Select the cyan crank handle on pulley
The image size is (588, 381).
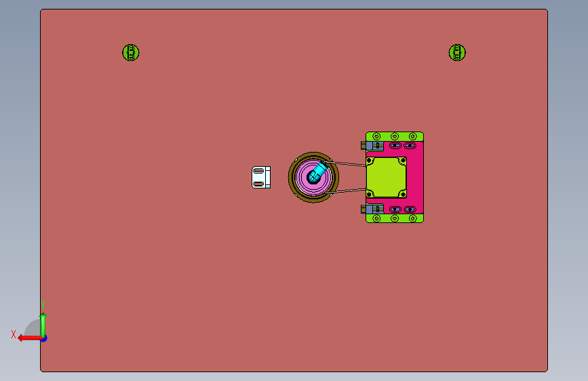pyautogui.click(x=318, y=172)
